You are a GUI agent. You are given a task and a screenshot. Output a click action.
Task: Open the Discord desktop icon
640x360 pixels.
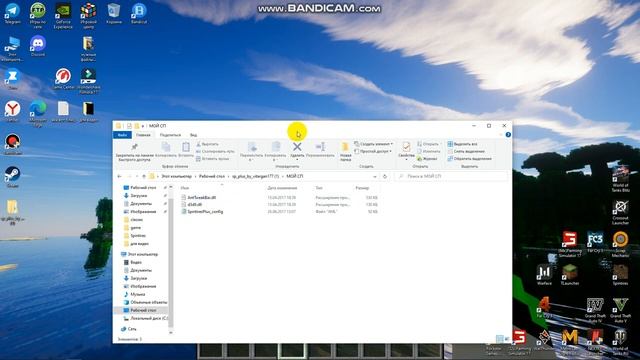click(x=38, y=46)
